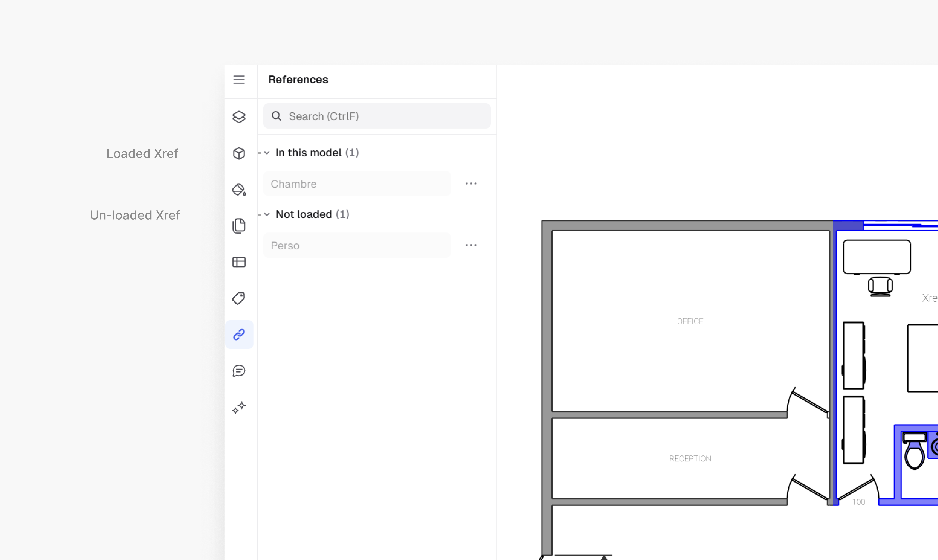Screen dimensions: 938x560
Task: Open the paint bucket styles icon
Action: pyautogui.click(x=239, y=189)
